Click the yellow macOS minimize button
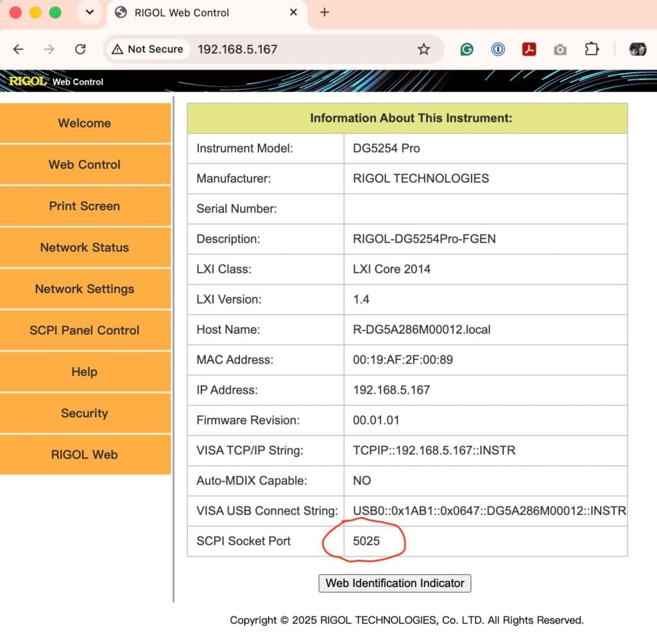657x644 pixels. [x=35, y=13]
